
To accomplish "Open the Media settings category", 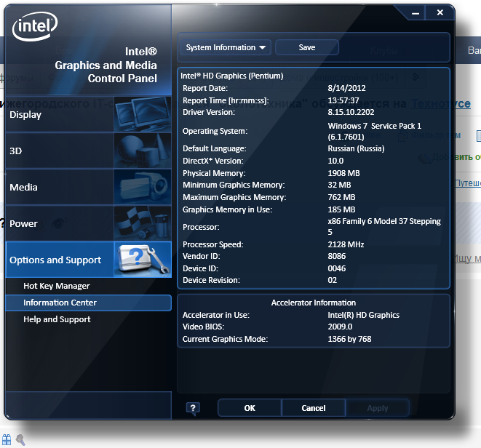I will [x=88, y=187].
